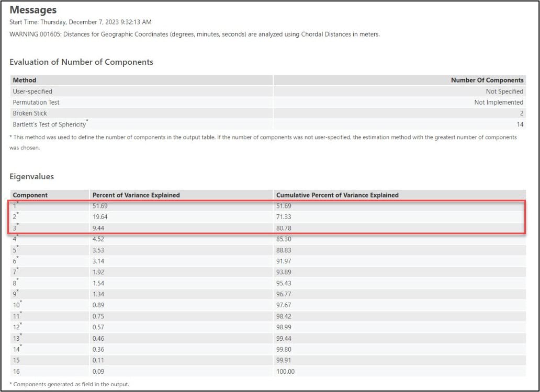The height and width of the screenshot is (392, 540).
Task: Click the Number Of Components column header
Action: pyautogui.click(x=487, y=80)
